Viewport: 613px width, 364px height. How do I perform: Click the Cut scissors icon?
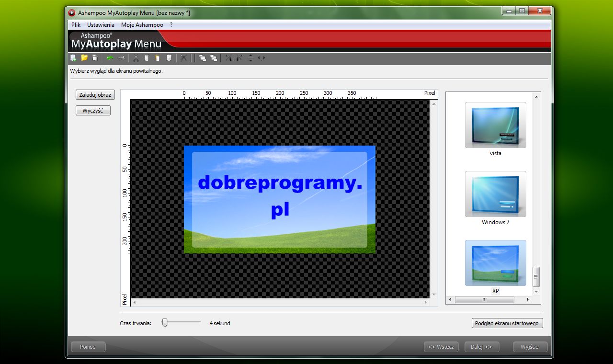(136, 58)
